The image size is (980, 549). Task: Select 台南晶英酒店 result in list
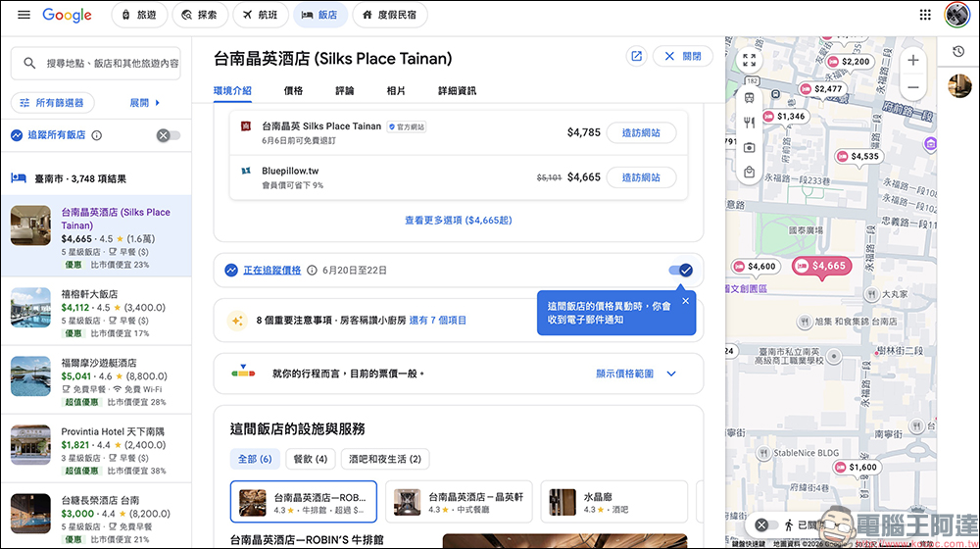96,237
